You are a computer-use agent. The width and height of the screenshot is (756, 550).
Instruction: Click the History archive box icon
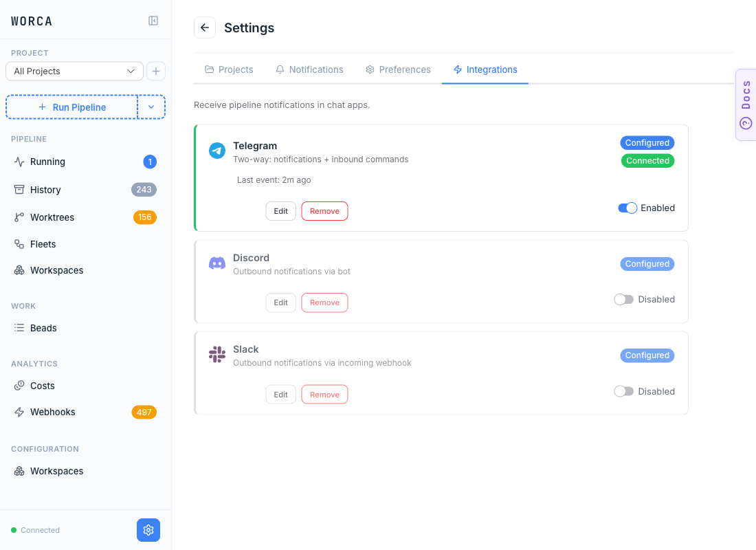[x=19, y=190]
